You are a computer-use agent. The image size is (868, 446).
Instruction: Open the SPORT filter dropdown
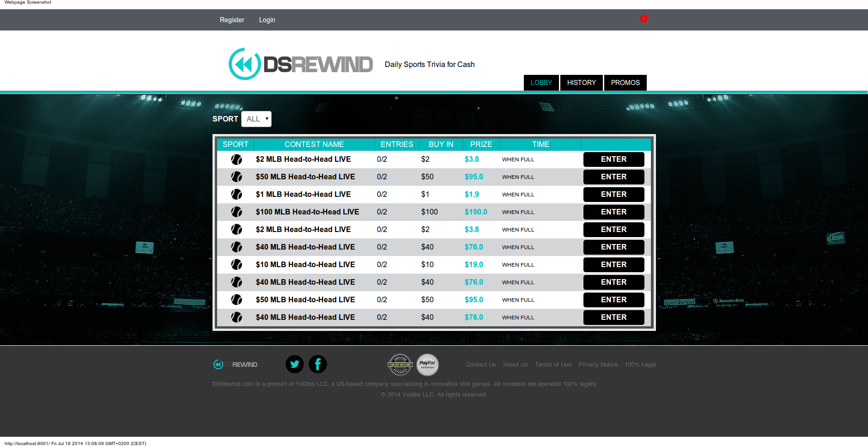(256, 119)
